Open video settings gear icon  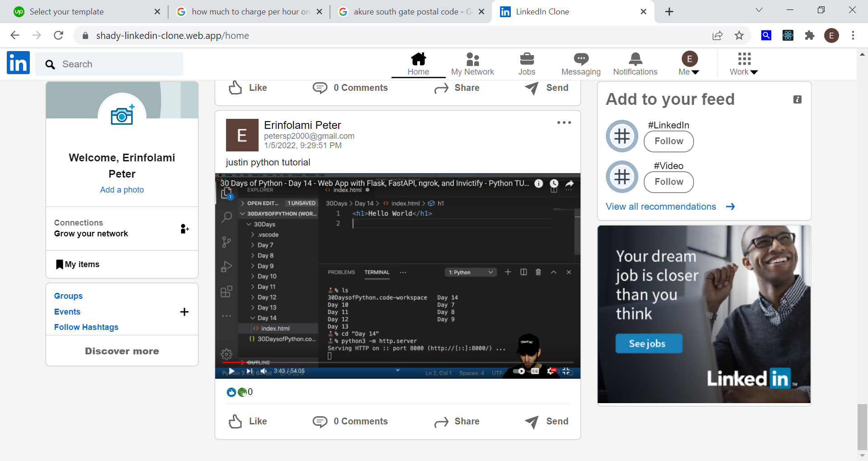pos(551,372)
